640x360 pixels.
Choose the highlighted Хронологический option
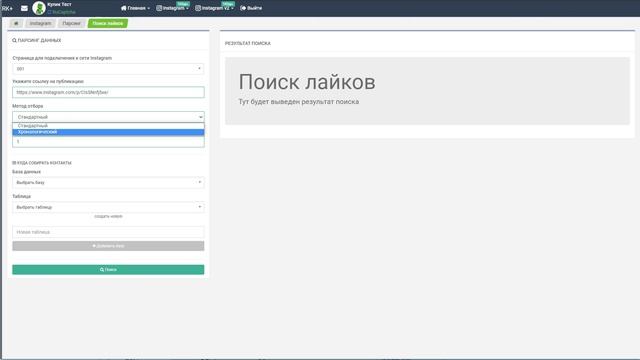[108, 132]
